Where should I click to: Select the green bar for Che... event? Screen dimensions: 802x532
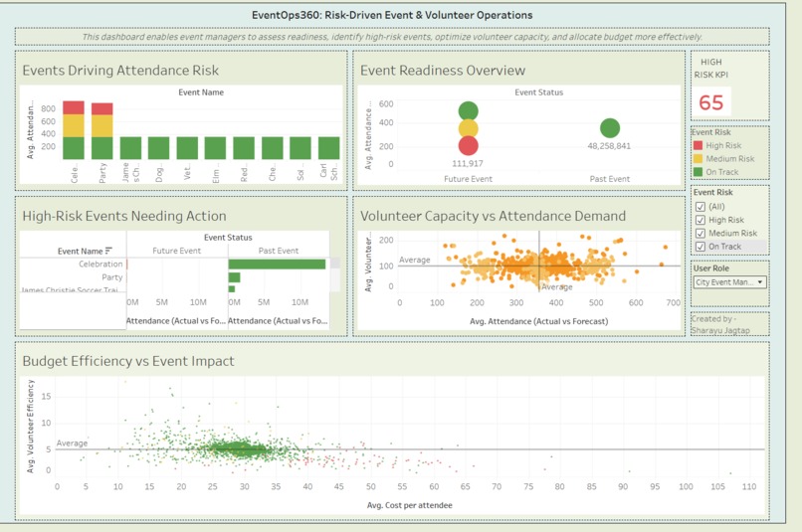pos(272,148)
